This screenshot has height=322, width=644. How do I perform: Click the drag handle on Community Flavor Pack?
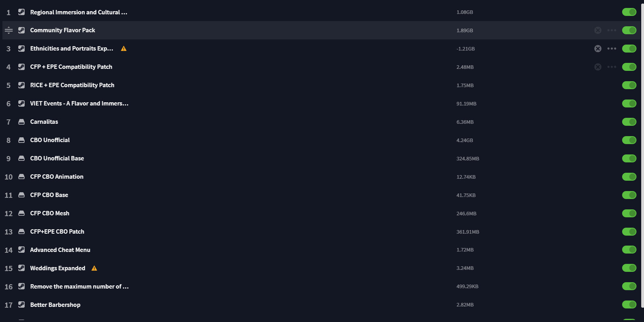pyautogui.click(x=9, y=30)
